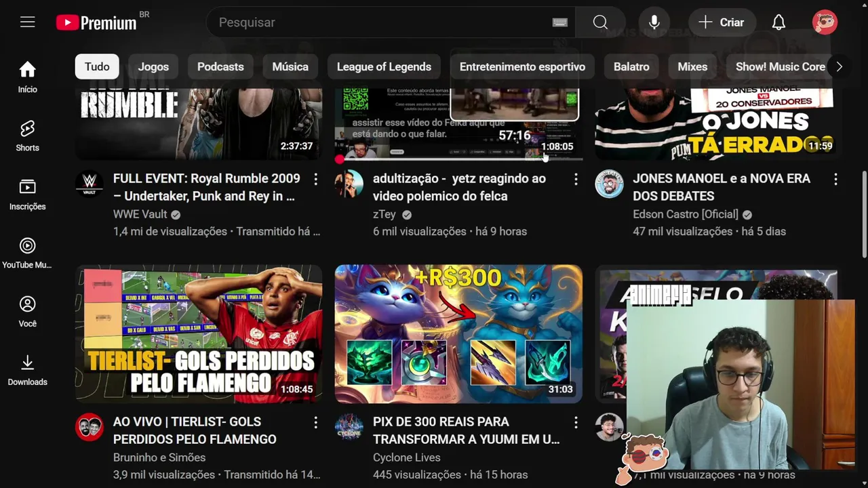Open the Cyclone Lives channel avatar
The image size is (868, 488).
point(349,427)
